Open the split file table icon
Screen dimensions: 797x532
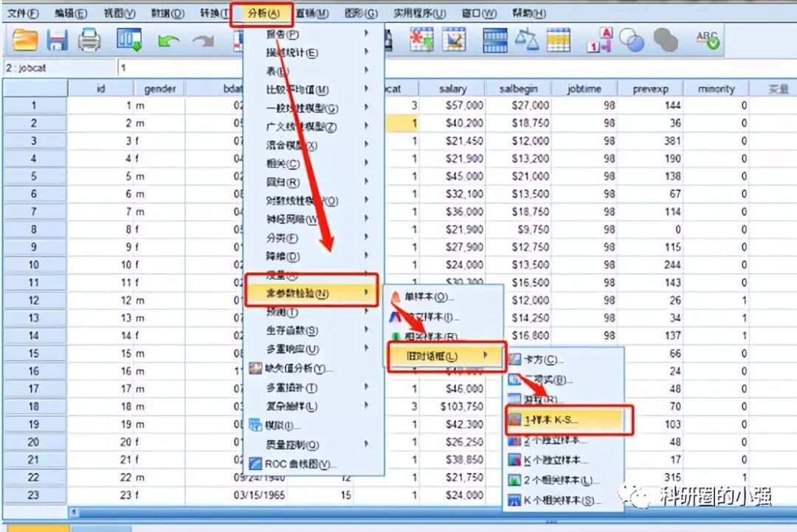tap(494, 41)
